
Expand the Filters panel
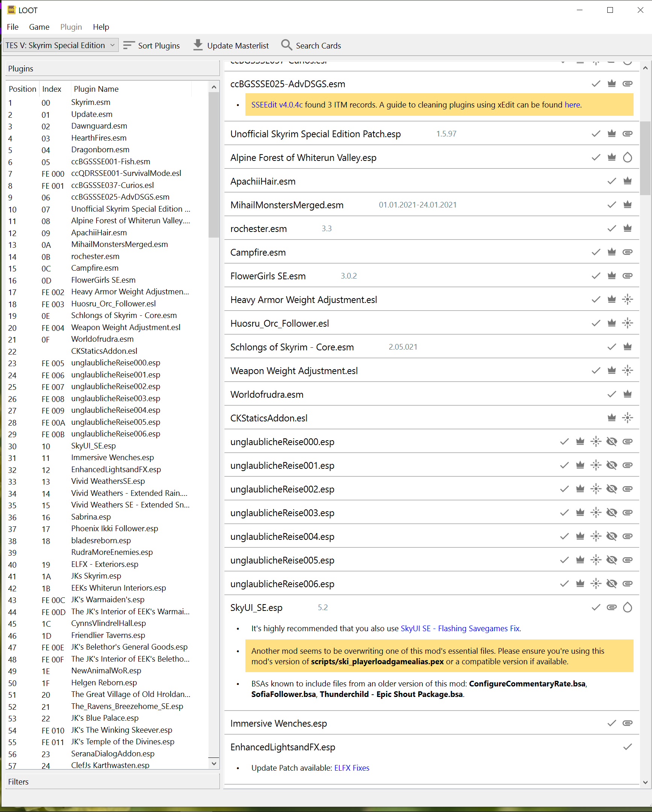click(x=112, y=782)
